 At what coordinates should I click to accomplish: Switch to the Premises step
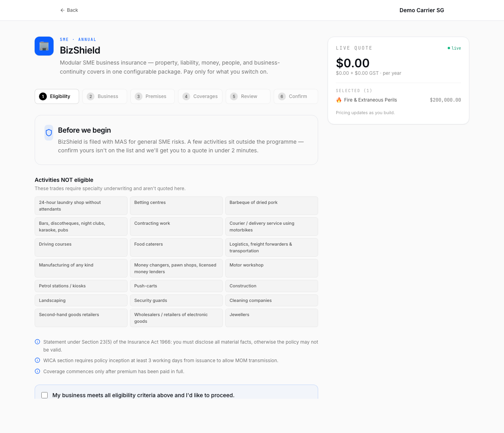coord(152,96)
